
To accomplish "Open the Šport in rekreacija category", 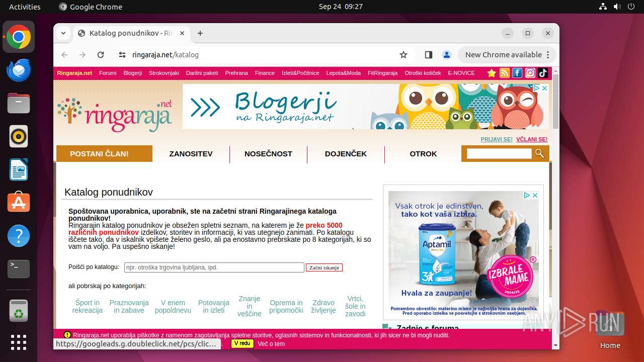I will point(88,307).
